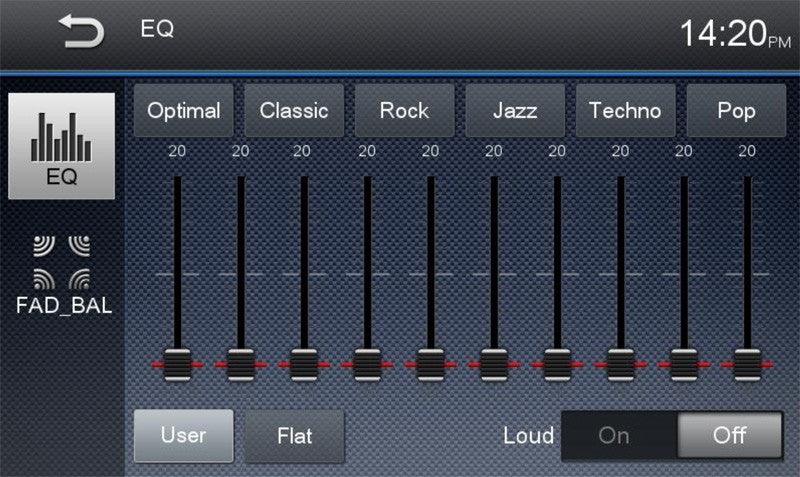Select the Optimal EQ preset
Viewport: 800px width, 477px height.
pyautogui.click(x=184, y=111)
